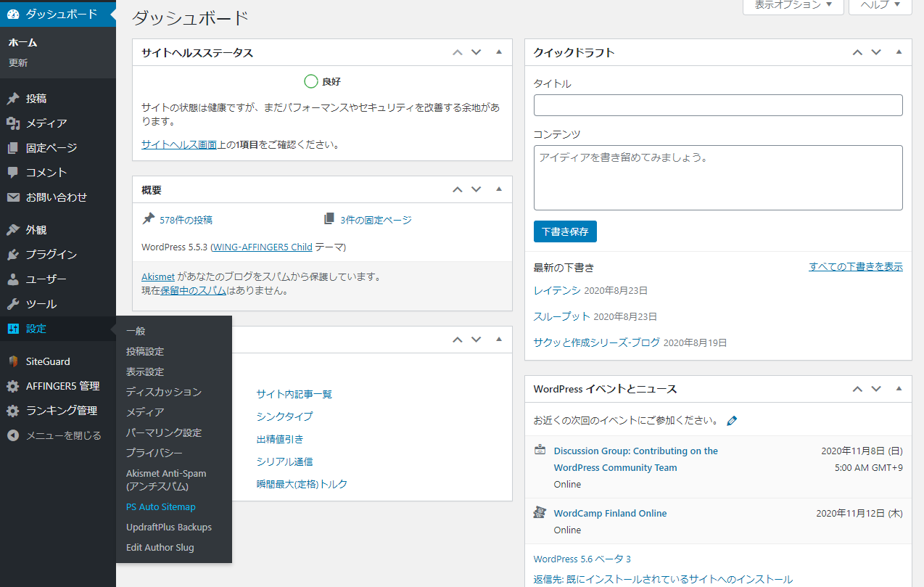Open WordPress 5.6 ベータ 3 news link
This screenshot has height=587, width=924.
coord(582,559)
